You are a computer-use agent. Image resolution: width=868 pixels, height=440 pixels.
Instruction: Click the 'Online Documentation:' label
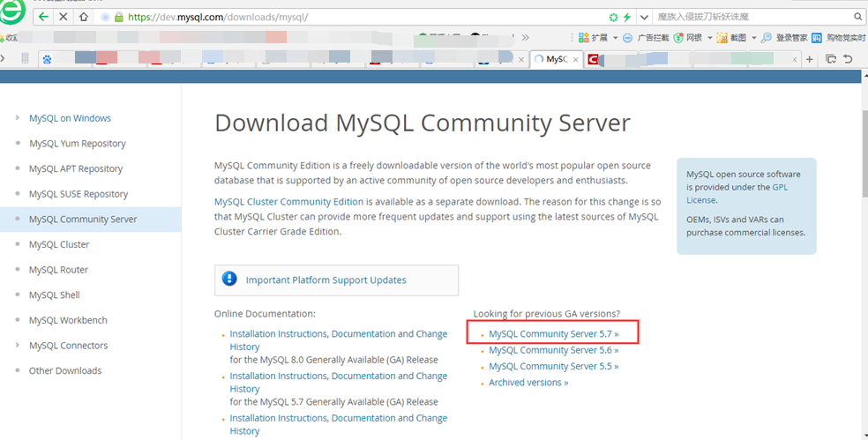(265, 313)
